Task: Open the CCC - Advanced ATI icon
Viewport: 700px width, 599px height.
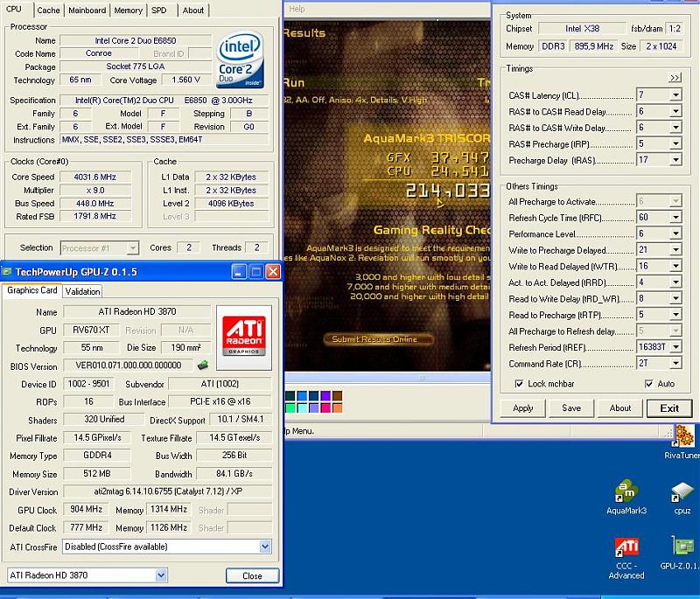Action: click(626, 558)
